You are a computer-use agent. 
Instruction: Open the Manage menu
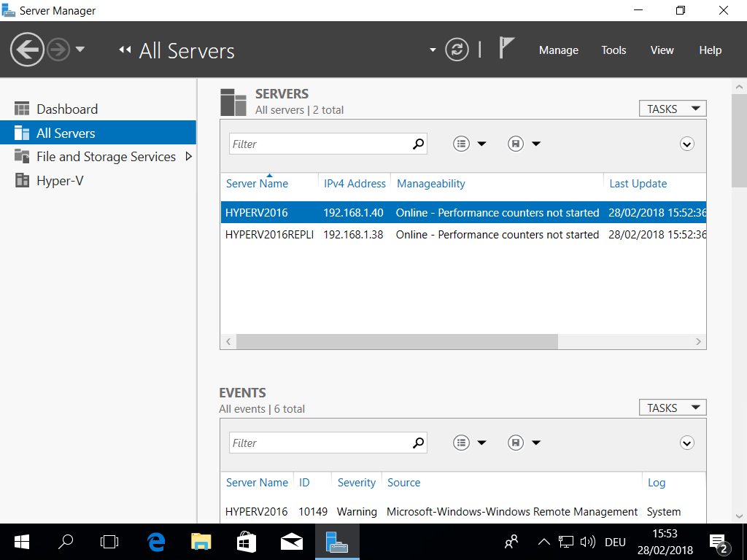[558, 50]
